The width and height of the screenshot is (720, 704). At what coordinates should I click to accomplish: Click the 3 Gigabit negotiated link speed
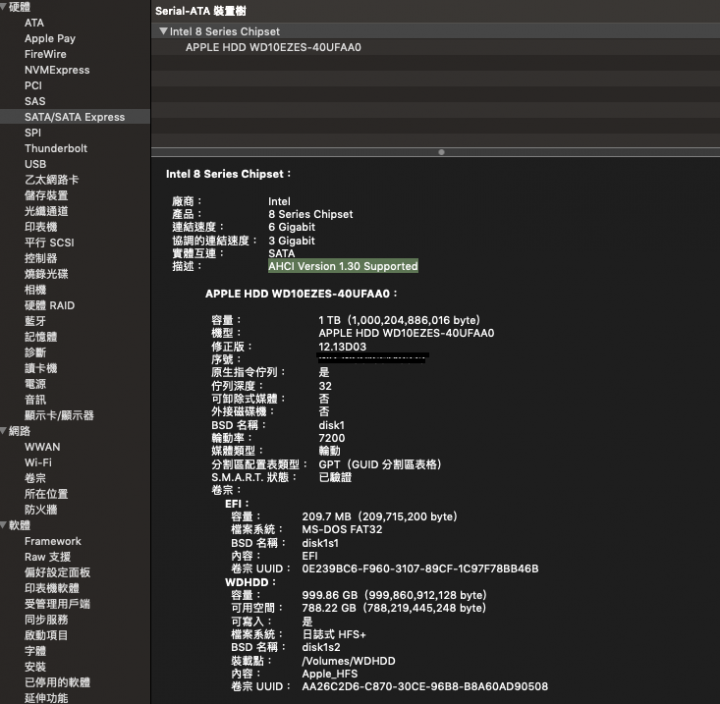pyautogui.click(x=292, y=241)
